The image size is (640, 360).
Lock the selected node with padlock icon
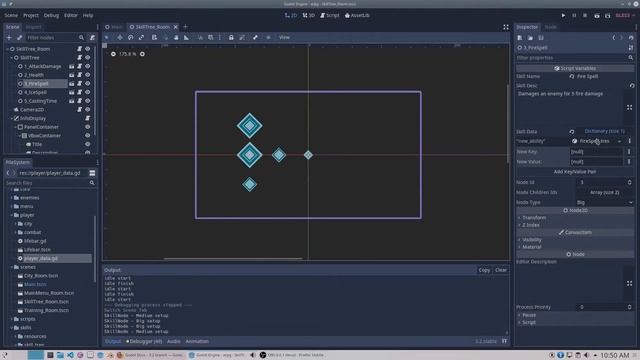(231, 38)
